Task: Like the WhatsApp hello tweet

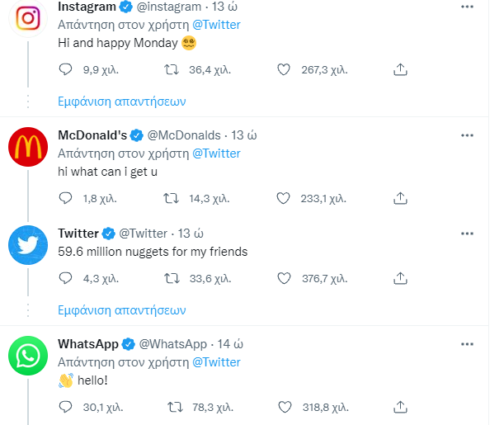Action: pos(283,407)
